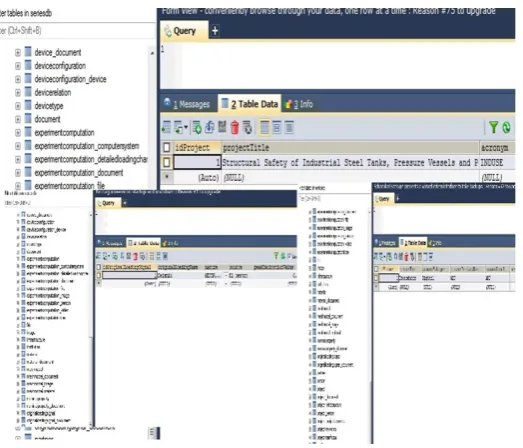Select the (Auto) cell in new row
Screen dimensions: 523x448
pos(197,177)
